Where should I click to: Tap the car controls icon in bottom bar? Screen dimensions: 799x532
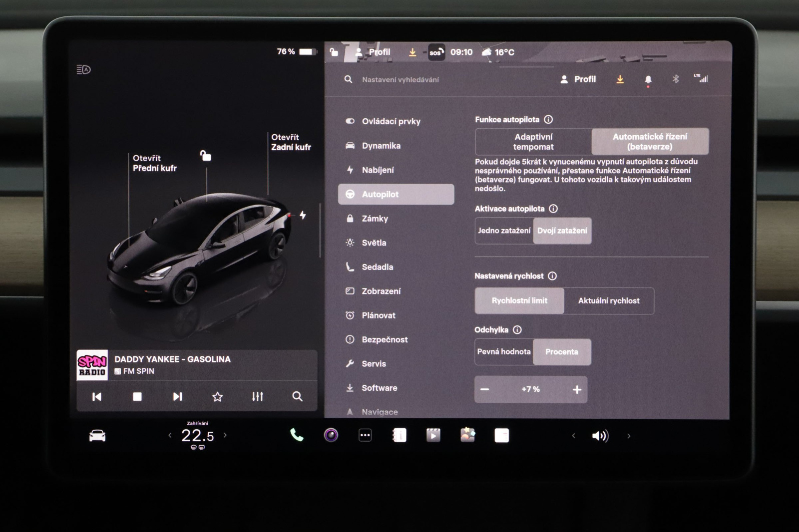[x=97, y=436]
